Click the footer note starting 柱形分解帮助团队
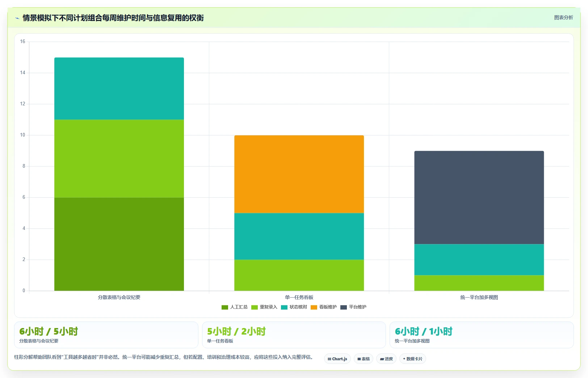The width and height of the screenshot is (588, 378). click(163, 357)
